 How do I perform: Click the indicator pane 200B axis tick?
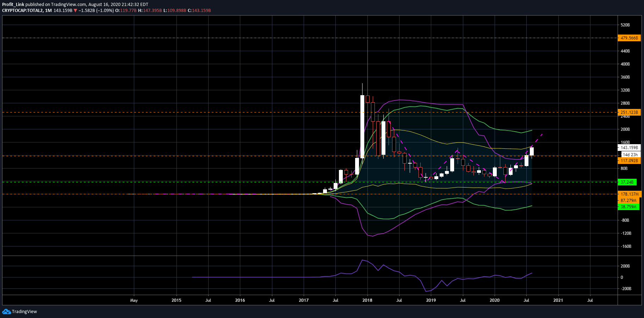[625, 266]
